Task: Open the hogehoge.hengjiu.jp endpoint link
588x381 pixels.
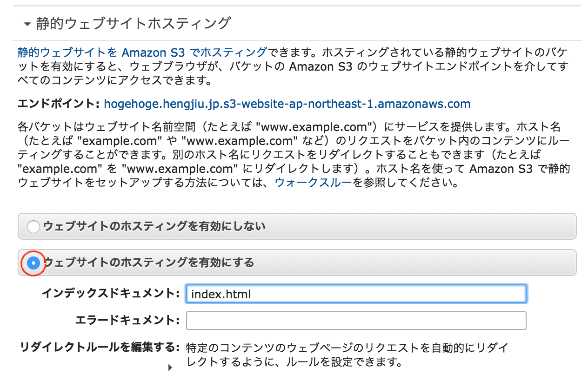Action: click(x=287, y=103)
